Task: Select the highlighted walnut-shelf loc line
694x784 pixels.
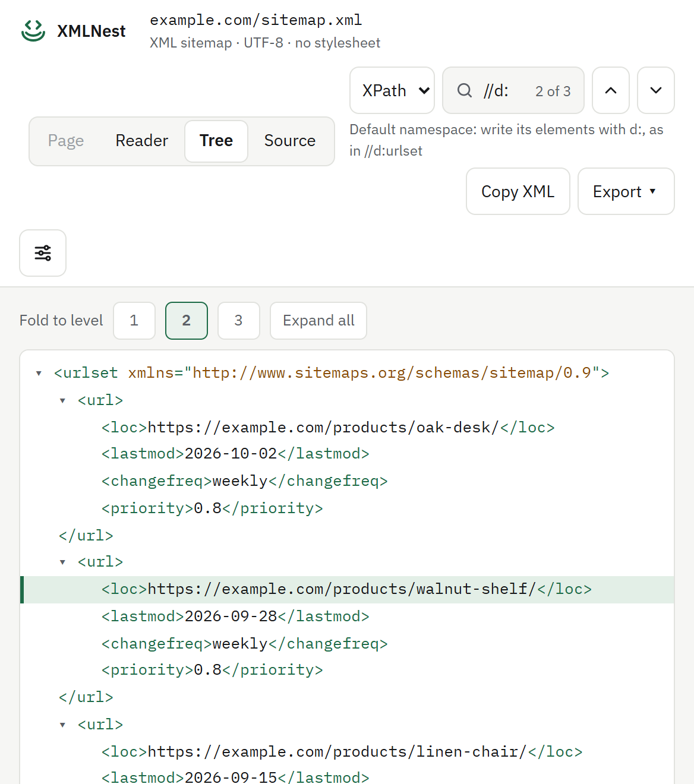Action: [x=347, y=589]
